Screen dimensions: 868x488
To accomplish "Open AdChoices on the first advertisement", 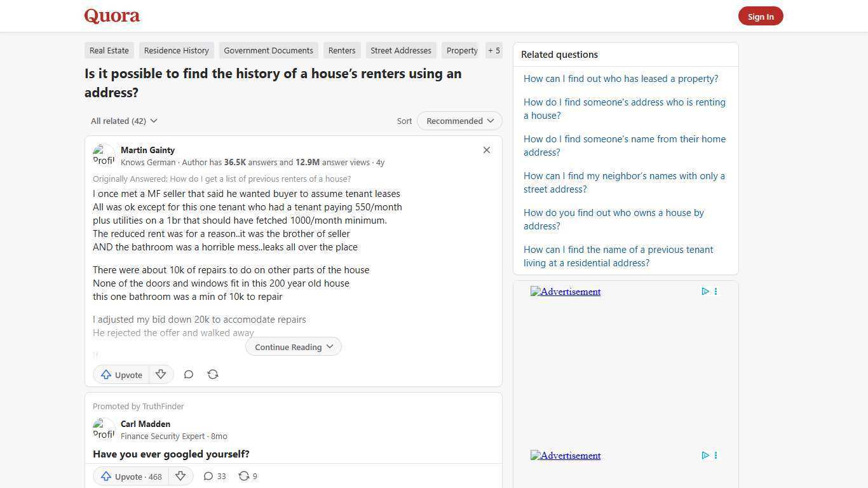I will [705, 292].
